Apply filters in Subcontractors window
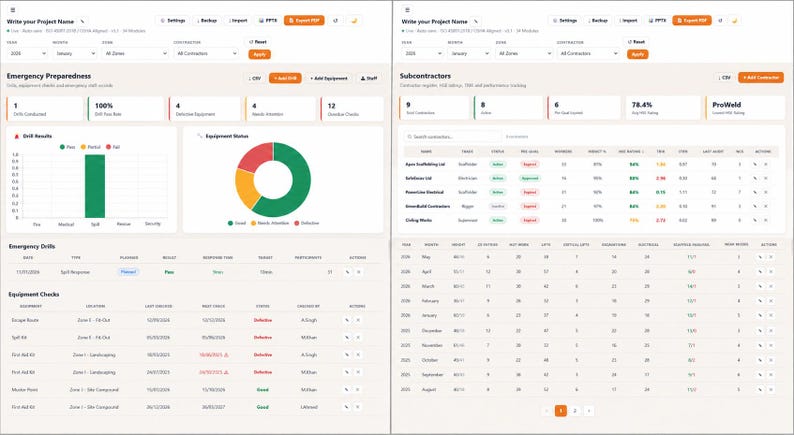Viewport: 794px width, 435px height. (x=638, y=54)
